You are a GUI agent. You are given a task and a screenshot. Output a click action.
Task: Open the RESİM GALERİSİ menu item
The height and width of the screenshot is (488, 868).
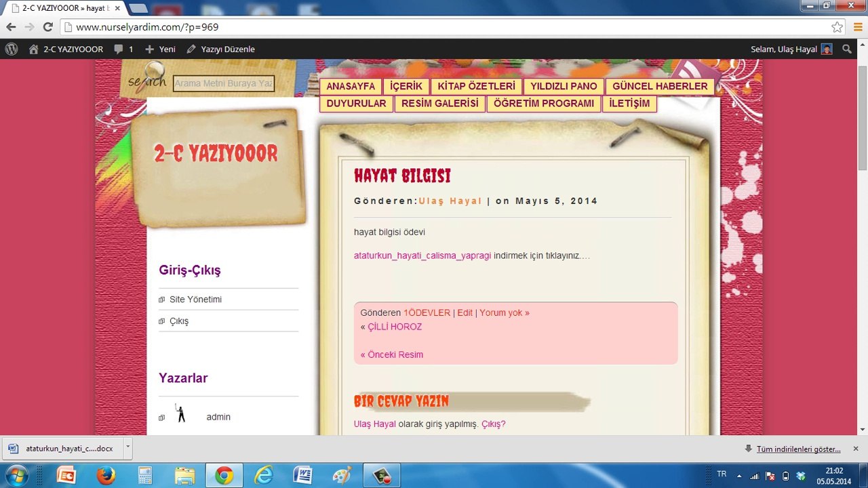tap(439, 104)
